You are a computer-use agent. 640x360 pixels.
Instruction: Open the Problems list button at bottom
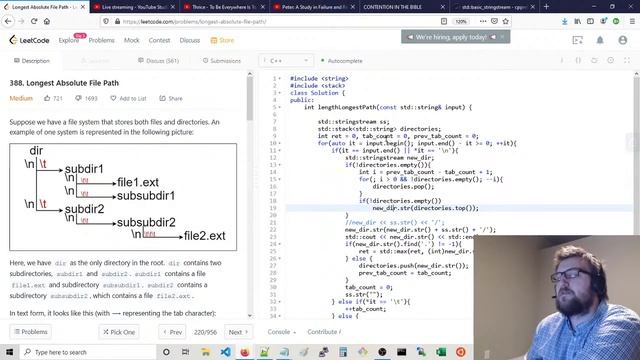pyautogui.click(x=31, y=332)
